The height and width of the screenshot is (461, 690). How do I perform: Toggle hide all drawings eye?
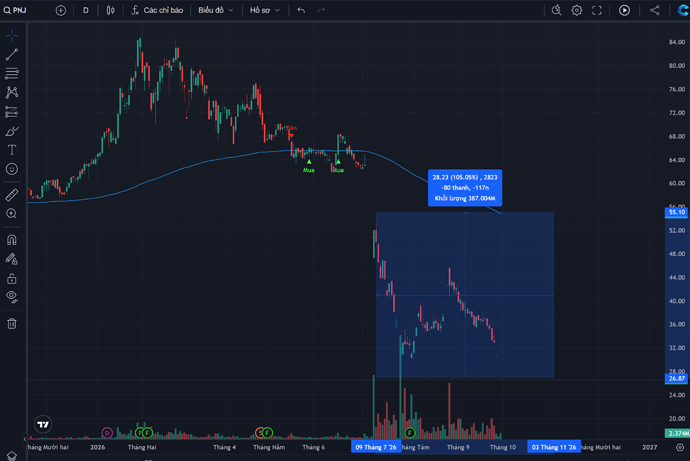[12, 297]
